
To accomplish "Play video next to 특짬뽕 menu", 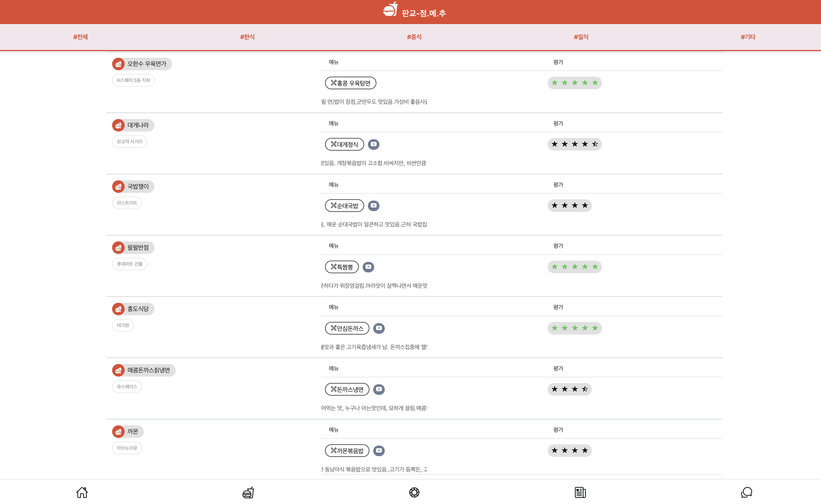I will (x=368, y=267).
